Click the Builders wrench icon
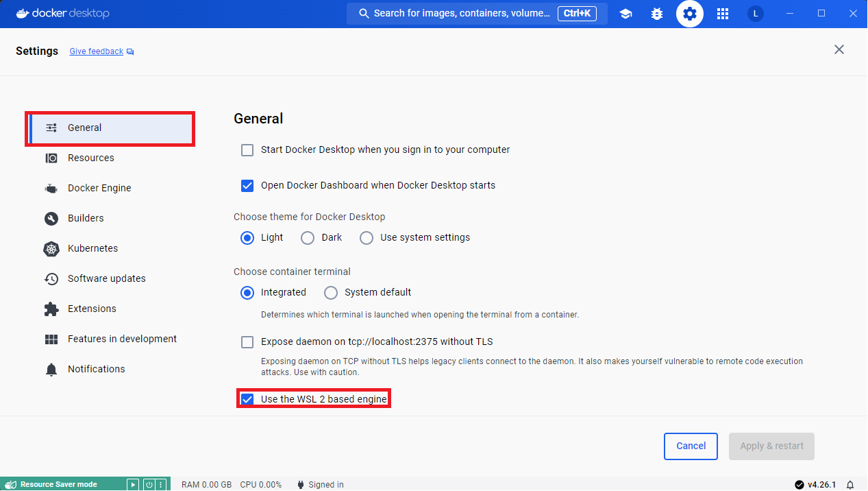Image resolution: width=868 pixels, height=491 pixels. [51, 218]
